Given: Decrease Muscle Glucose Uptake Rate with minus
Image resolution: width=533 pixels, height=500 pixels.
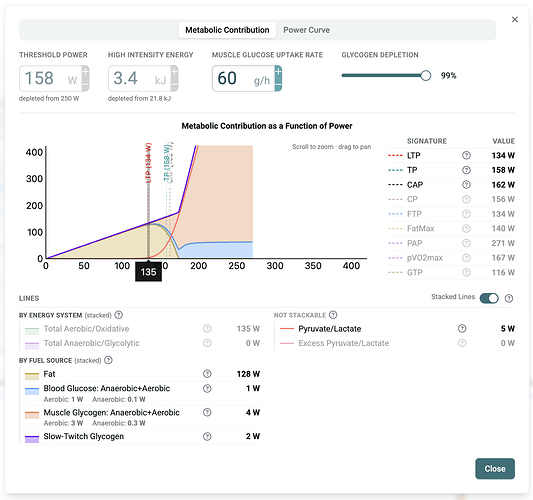Looking at the screenshot, I should tap(278, 85).
